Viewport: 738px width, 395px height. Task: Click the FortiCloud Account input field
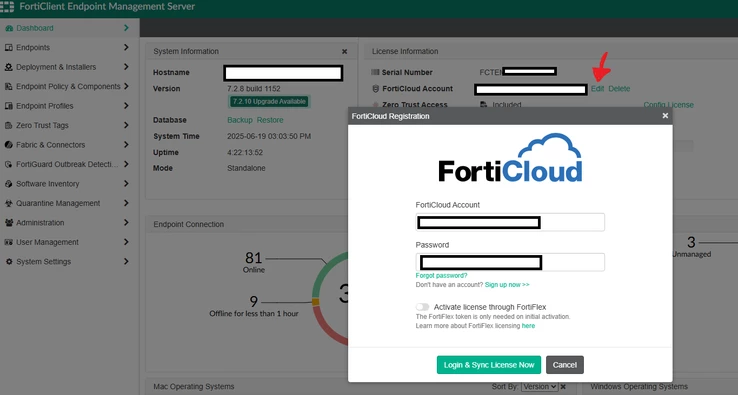click(x=510, y=222)
